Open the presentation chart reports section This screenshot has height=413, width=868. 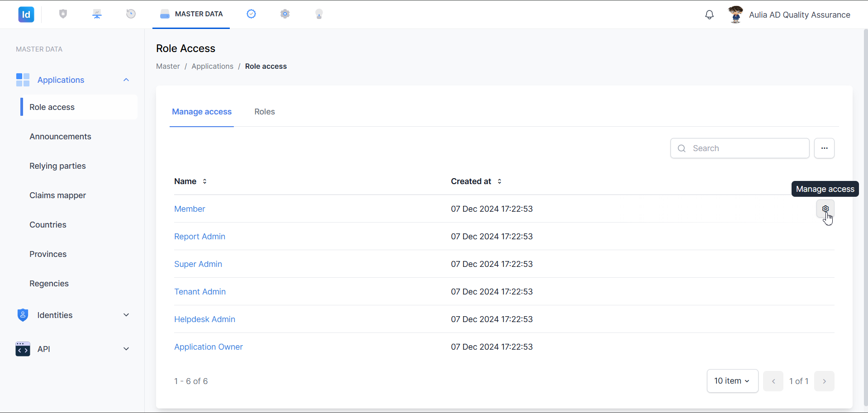pos(97,14)
